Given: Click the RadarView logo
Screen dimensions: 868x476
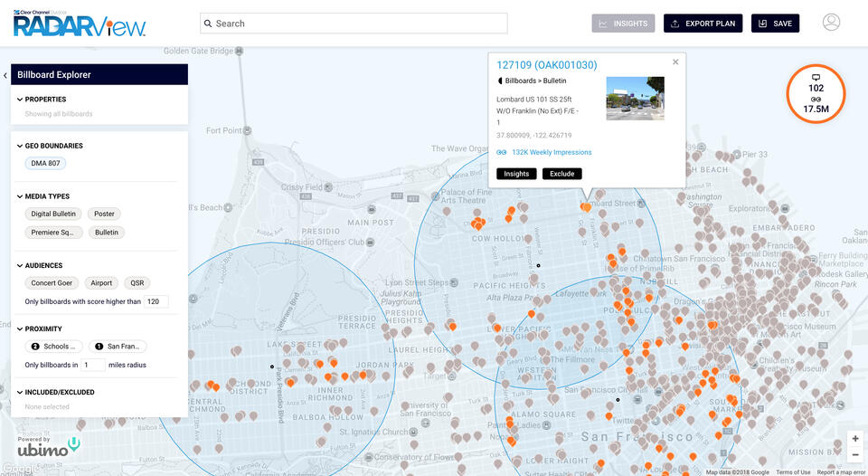Looking at the screenshot, I should click(x=80, y=23).
